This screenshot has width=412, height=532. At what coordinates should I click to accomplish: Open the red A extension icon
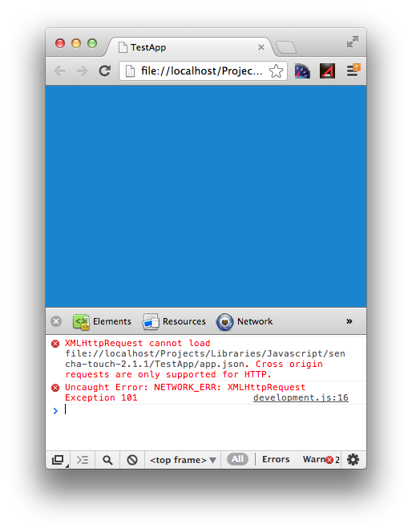coord(327,71)
